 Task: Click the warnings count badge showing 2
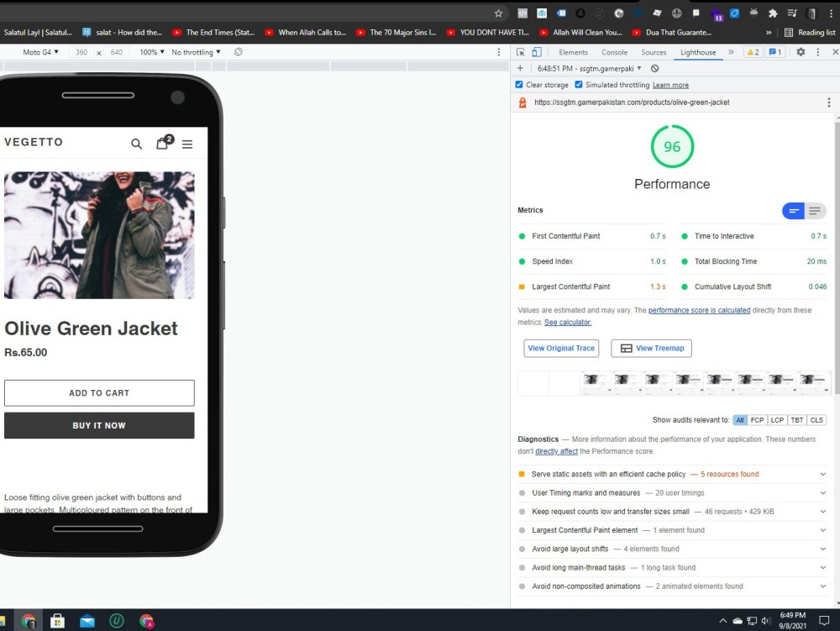coord(753,52)
